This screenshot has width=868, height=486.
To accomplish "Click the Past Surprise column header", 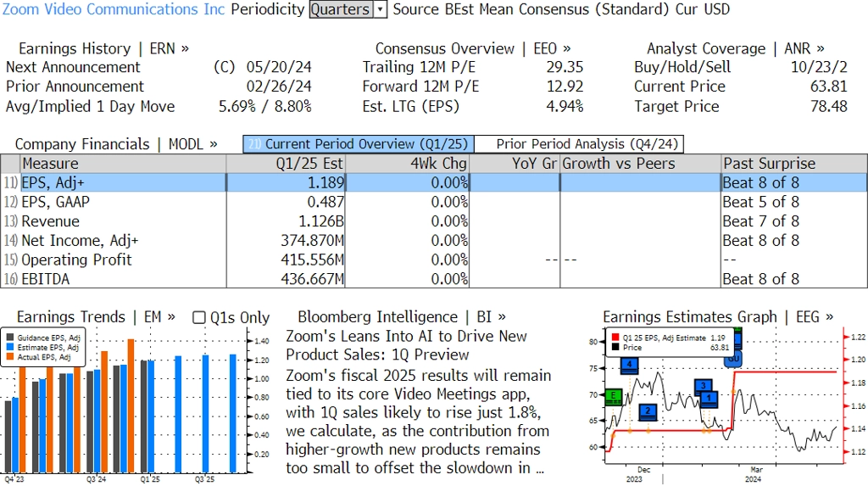I will [793, 164].
